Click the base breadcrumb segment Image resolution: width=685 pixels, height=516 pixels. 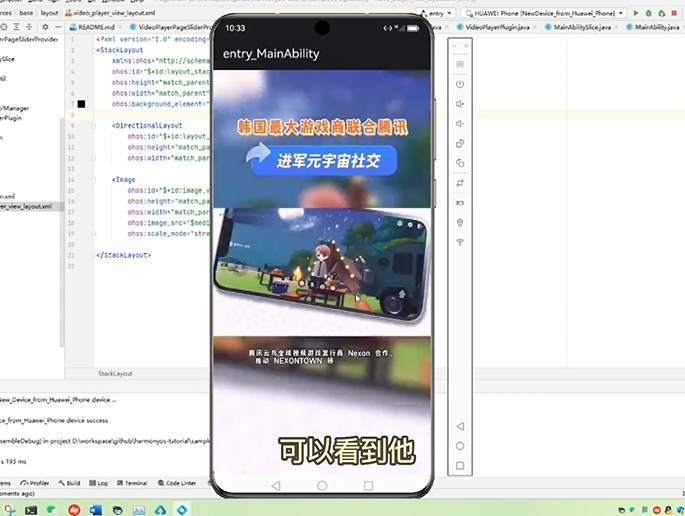[26, 13]
